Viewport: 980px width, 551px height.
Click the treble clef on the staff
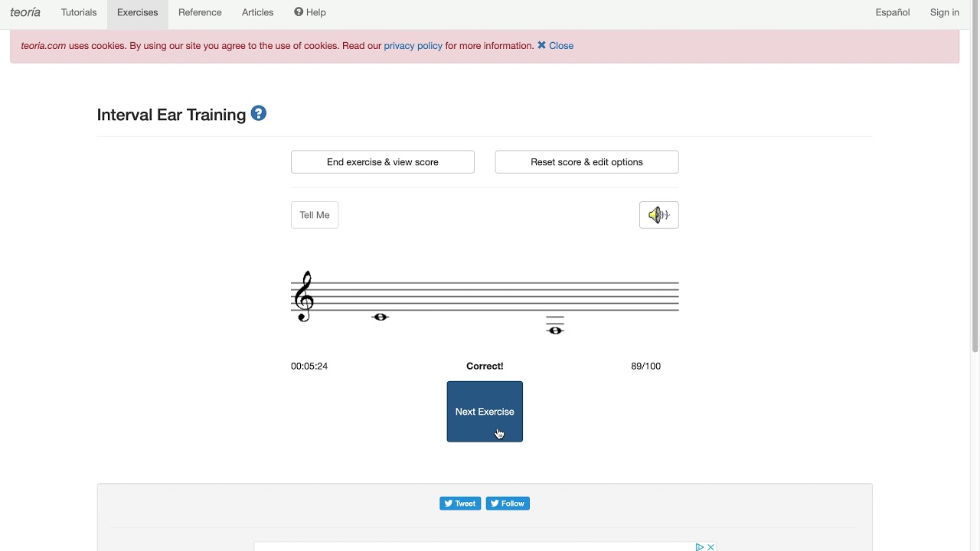(x=305, y=296)
